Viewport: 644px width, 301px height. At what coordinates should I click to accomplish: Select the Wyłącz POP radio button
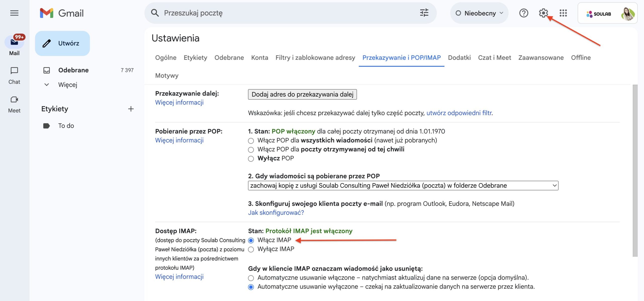(251, 159)
